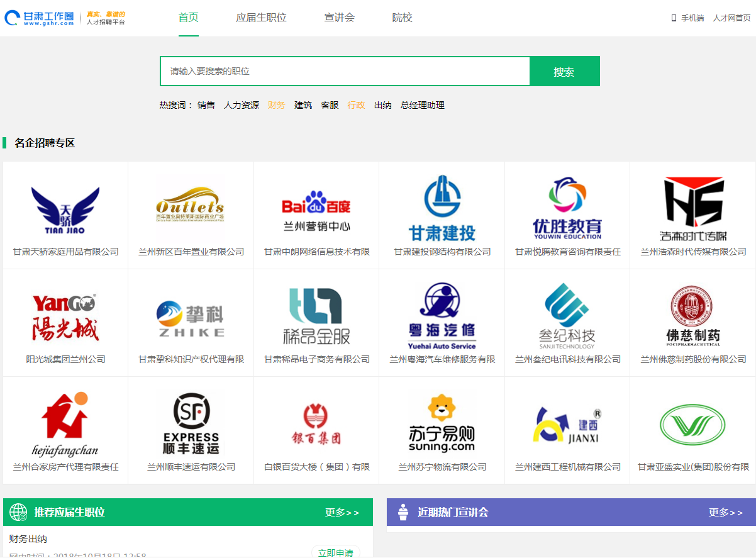
Task: Open the Baidu 兰州营销中心 logo
Action: tap(316, 212)
